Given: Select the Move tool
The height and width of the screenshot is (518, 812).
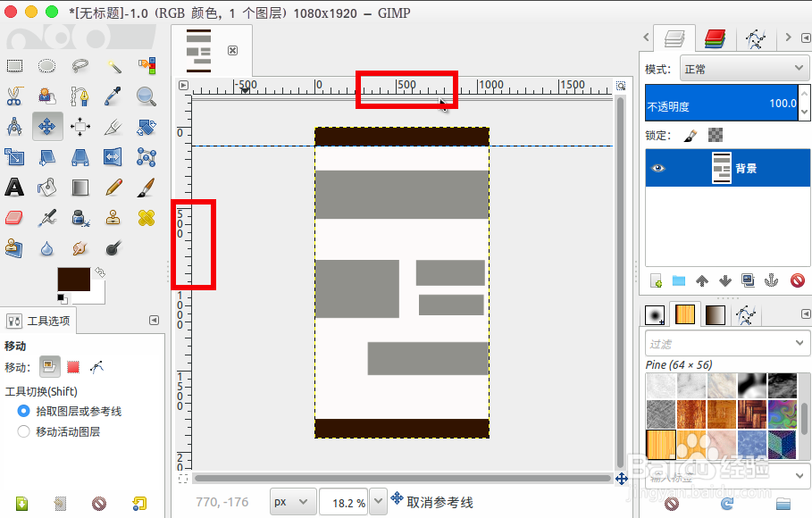Looking at the screenshot, I should (x=47, y=127).
